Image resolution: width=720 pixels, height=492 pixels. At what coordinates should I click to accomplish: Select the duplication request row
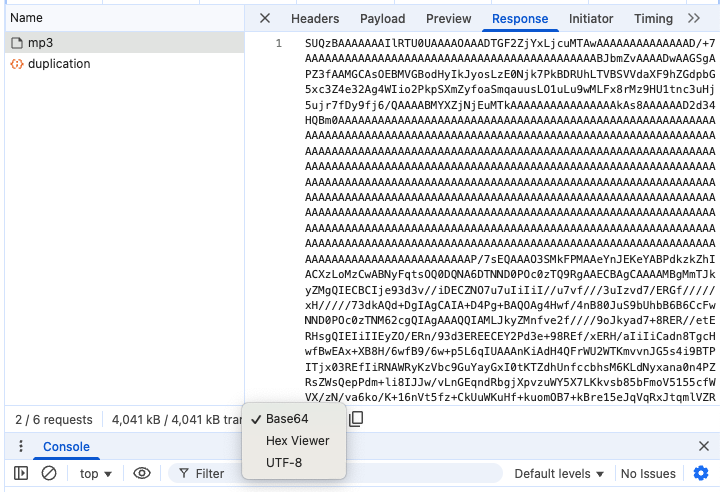(x=58, y=64)
